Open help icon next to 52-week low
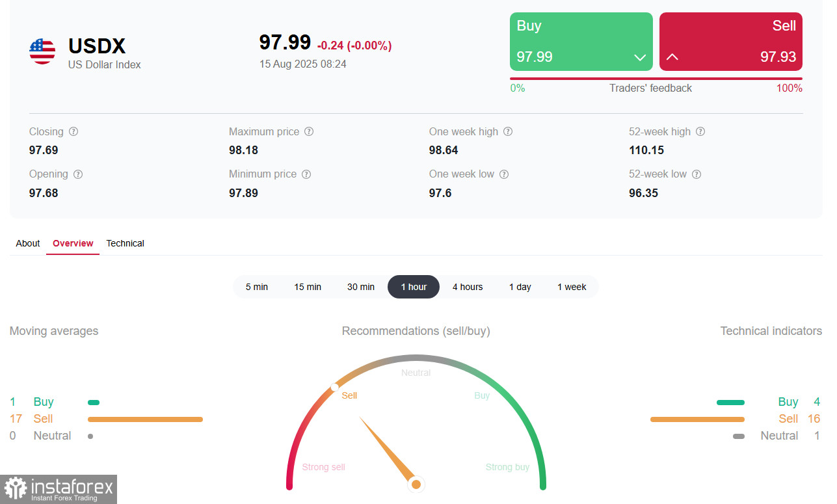The height and width of the screenshot is (504, 837). (697, 174)
